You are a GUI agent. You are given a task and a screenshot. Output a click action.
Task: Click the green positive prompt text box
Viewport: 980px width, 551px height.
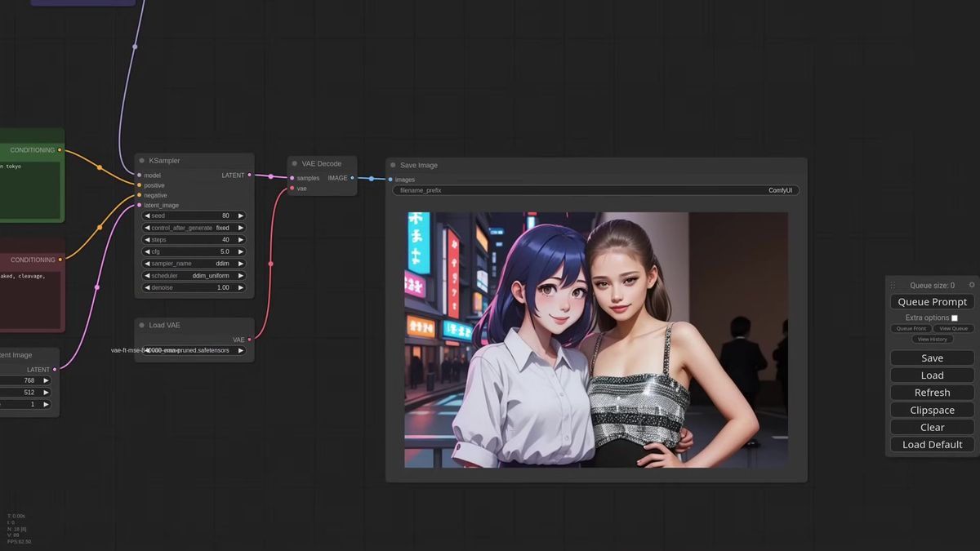[x=29, y=189]
